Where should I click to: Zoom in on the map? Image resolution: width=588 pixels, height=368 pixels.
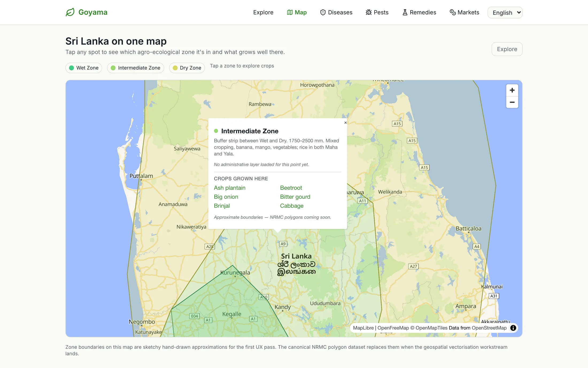(x=512, y=90)
